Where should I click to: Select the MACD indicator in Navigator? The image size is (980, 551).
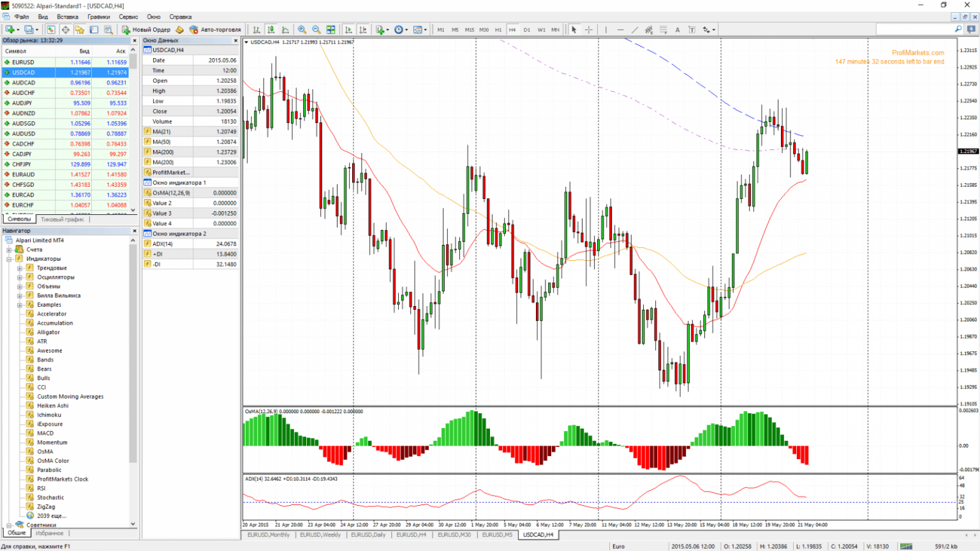point(45,434)
